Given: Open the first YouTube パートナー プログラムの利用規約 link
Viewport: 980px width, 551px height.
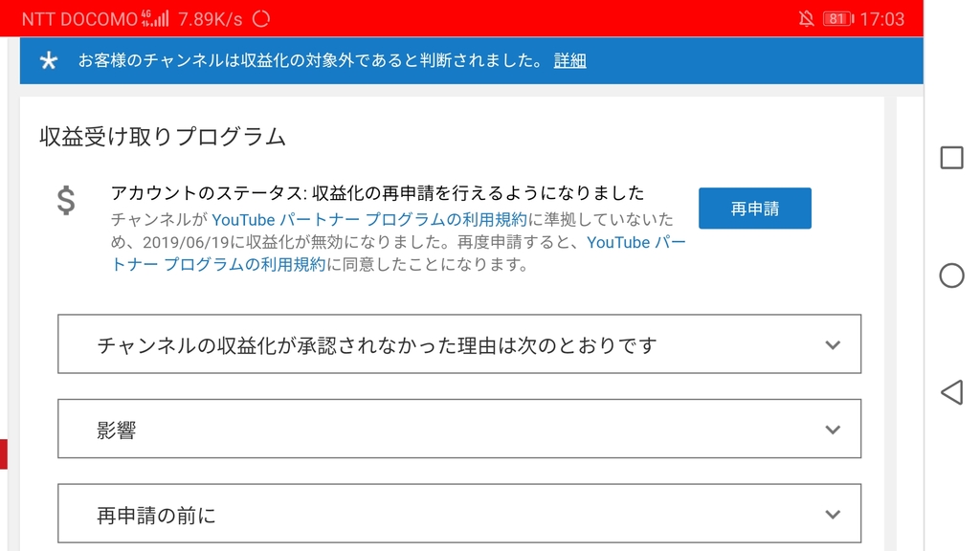Looking at the screenshot, I should point(369,220).
